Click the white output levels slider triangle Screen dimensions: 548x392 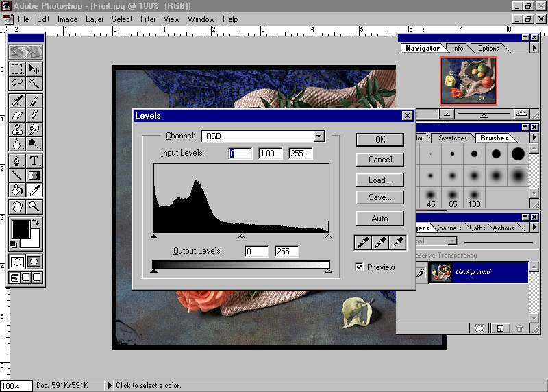tap(328, 270)
